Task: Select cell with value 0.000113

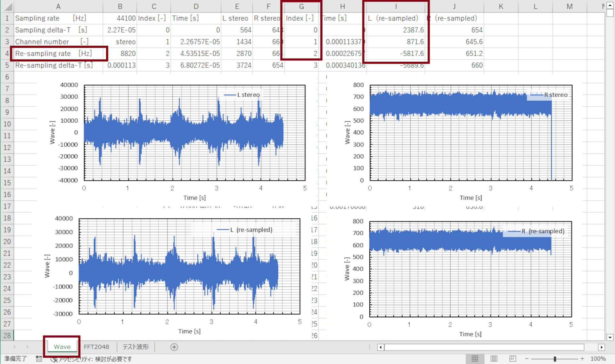Action: coord(120,65)
